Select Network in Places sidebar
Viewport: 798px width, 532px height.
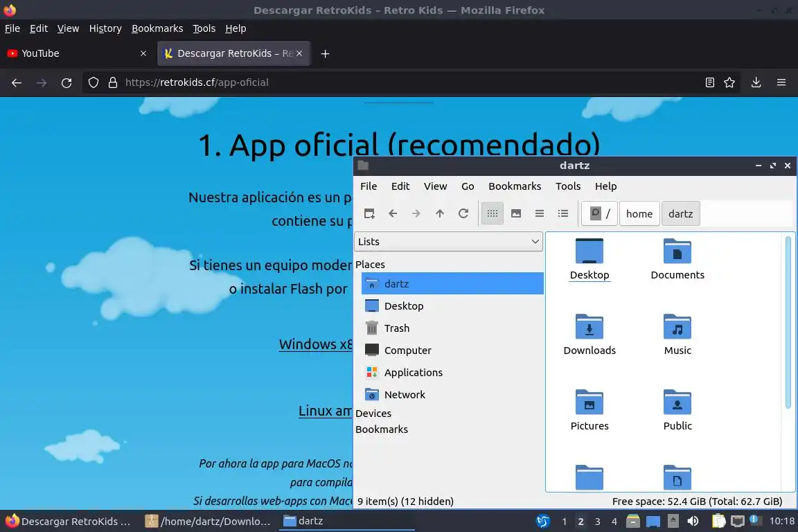coord(452,395)
